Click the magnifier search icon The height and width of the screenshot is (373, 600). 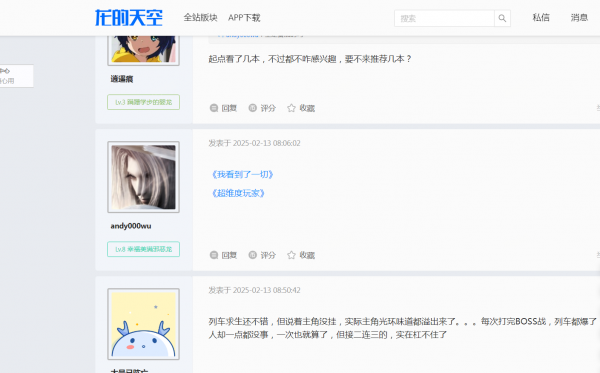click(x=502, y=18)
